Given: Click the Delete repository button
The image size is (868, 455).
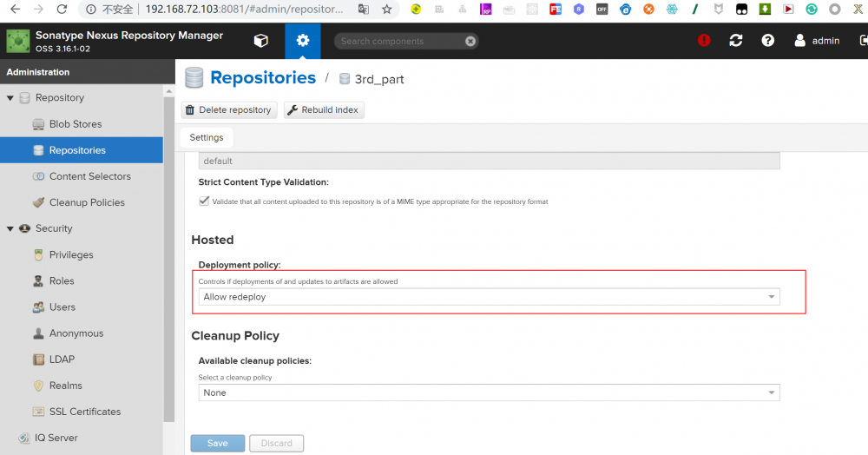Looking at the screenshot, I should click(229, 110).
